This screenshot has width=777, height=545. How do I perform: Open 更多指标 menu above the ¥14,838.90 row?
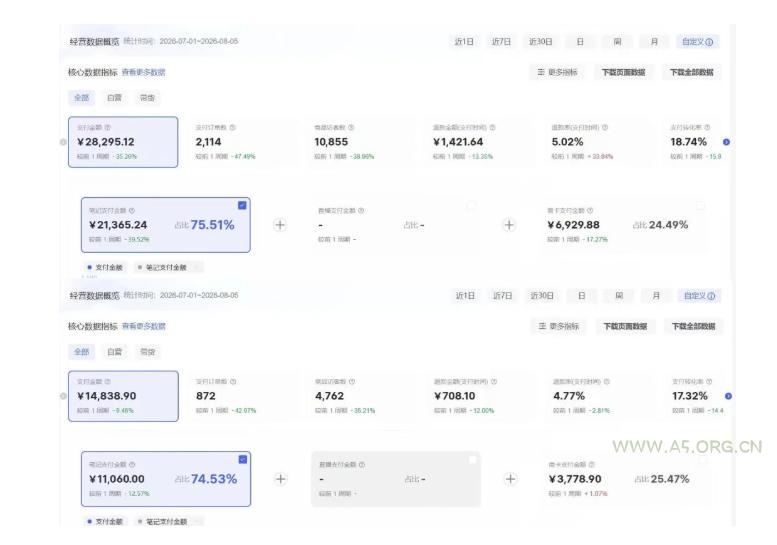click(559, 327)
